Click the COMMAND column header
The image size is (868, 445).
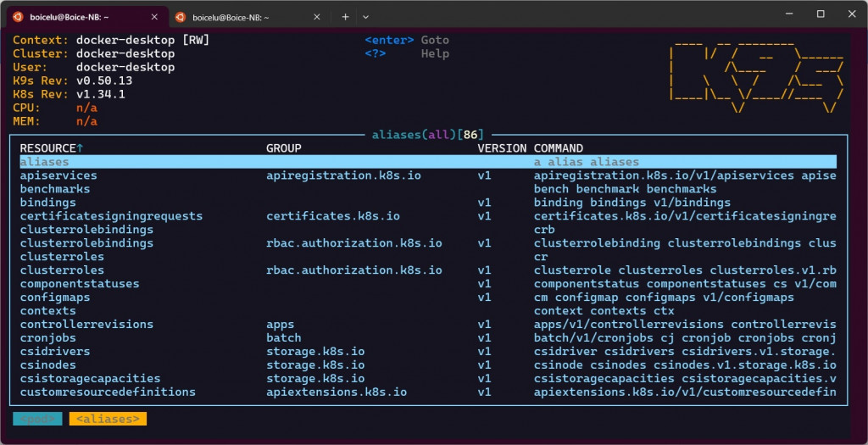(558, 148)
